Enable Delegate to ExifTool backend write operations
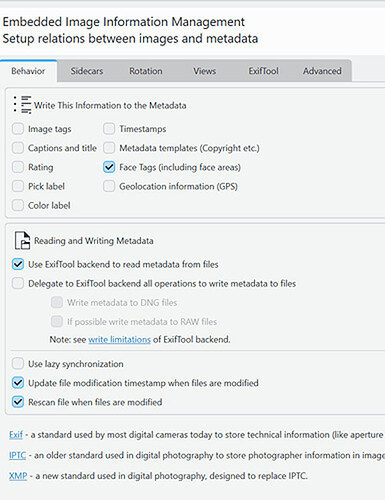385x500 pixels. pyautogui.click(x=18, y=283)
